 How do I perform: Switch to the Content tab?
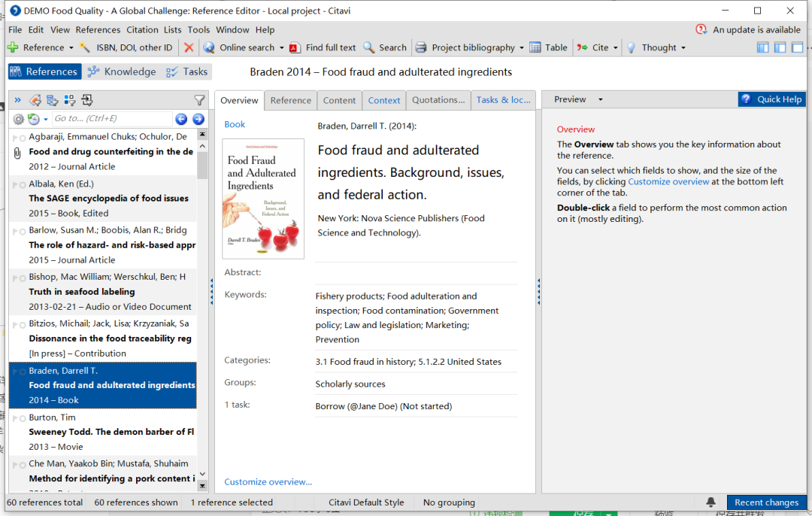pos(339,101)
